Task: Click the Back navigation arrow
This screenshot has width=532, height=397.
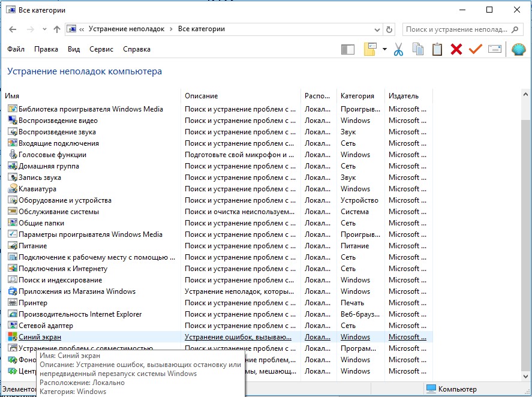Action: tap(13, 29)
